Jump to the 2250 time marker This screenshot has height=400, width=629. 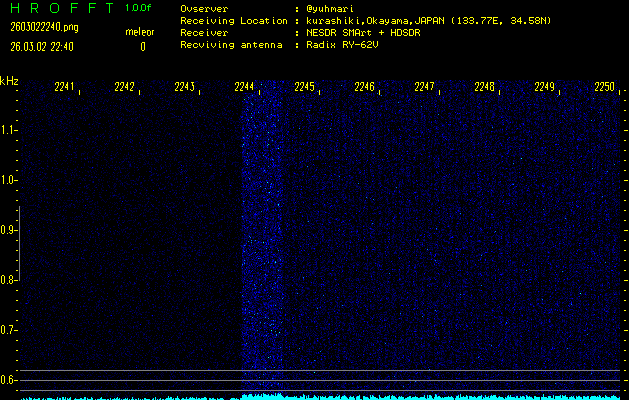[x=604, y=87]
